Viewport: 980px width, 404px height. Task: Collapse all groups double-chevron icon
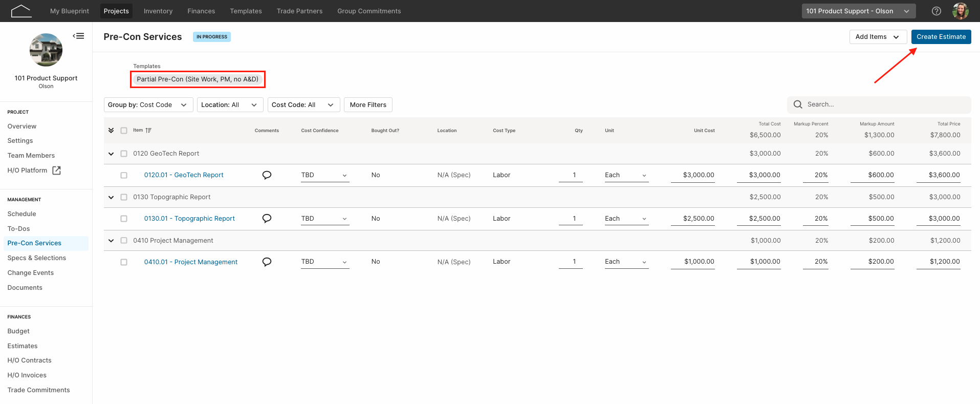(111, 131)
